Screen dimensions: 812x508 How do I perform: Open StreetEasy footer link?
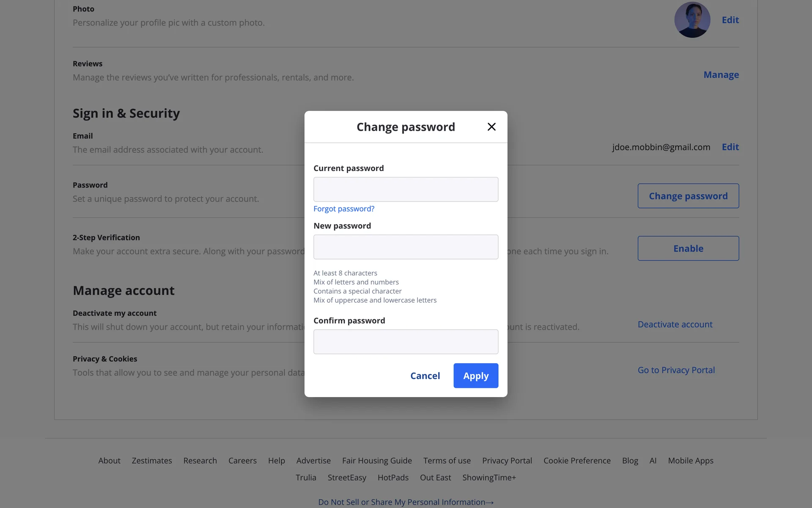pyautogui.click(x=347, y=478)
